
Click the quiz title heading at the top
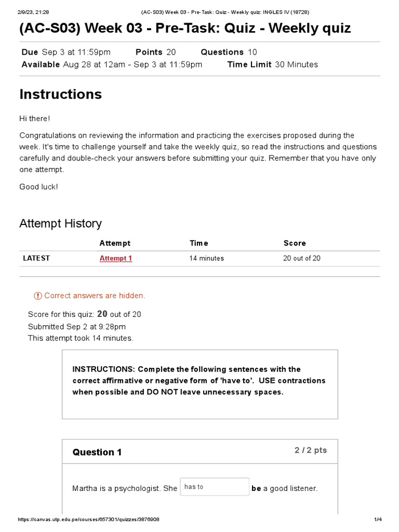click(x=185, y=28)
